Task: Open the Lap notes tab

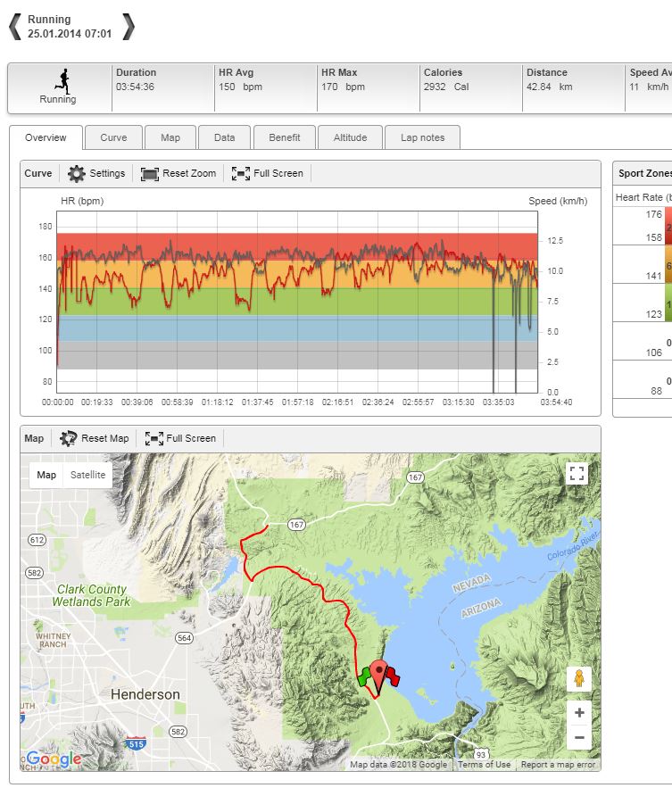Action: [422, 137]
